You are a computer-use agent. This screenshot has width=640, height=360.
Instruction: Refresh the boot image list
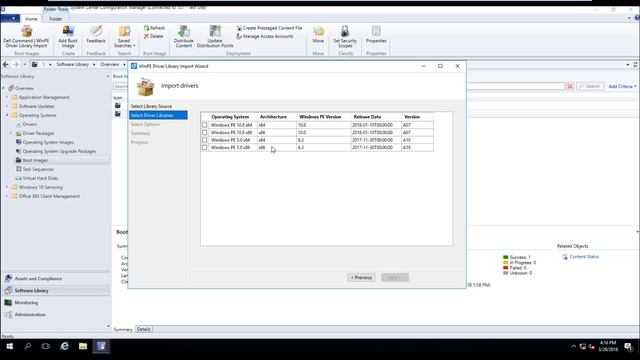coord(154,28)
